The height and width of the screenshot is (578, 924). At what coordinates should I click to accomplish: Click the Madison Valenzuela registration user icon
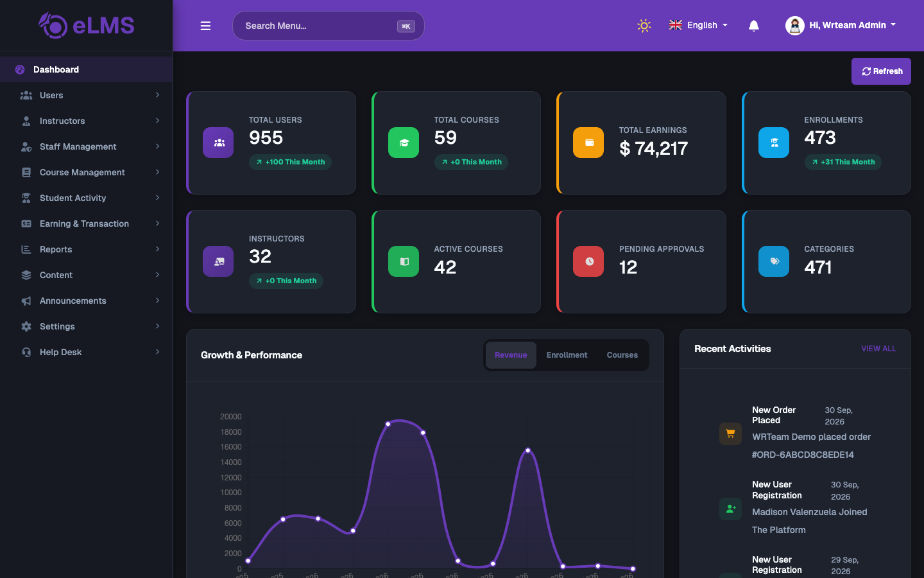[x=730, y=509]
